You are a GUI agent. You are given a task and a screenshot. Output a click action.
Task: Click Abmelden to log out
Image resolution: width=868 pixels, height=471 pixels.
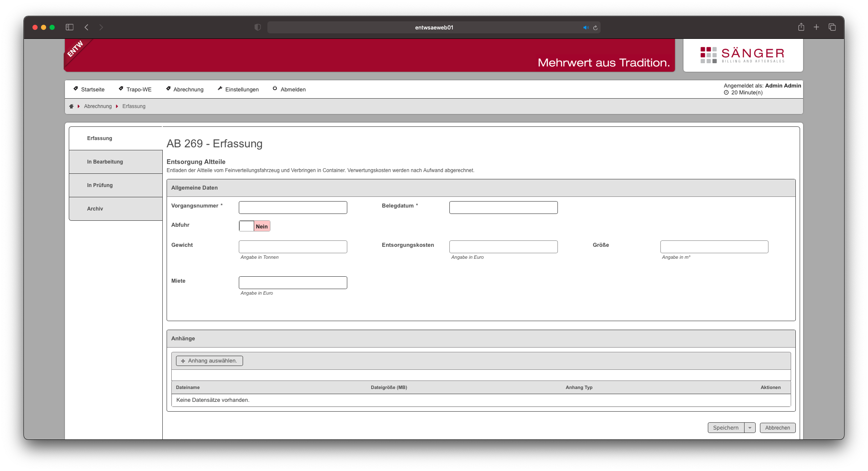(x=289, y=89)
